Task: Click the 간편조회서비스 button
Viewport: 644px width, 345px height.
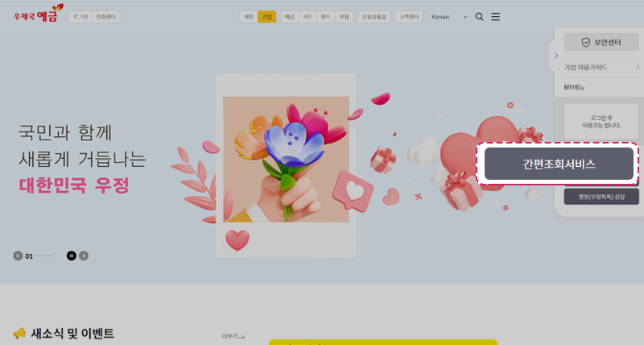Action: (559, 164)
